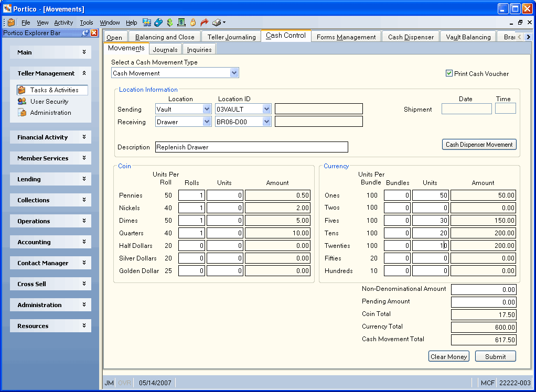Image resolution: width=536 pixels, height=392 pixels.
Task: Click the Clear Money button
Action: [449, 356]
